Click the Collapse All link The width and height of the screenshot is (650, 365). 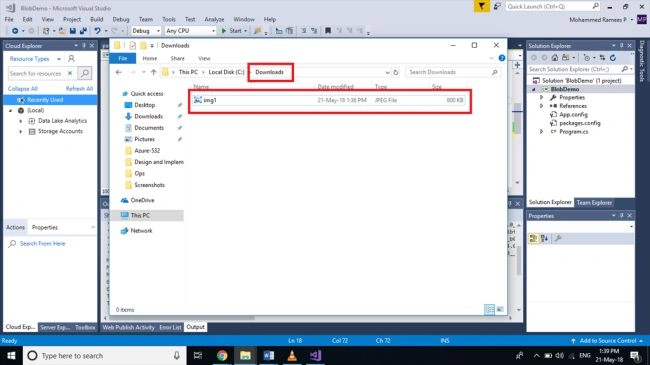pyautogui.click(x=23, y=88)
